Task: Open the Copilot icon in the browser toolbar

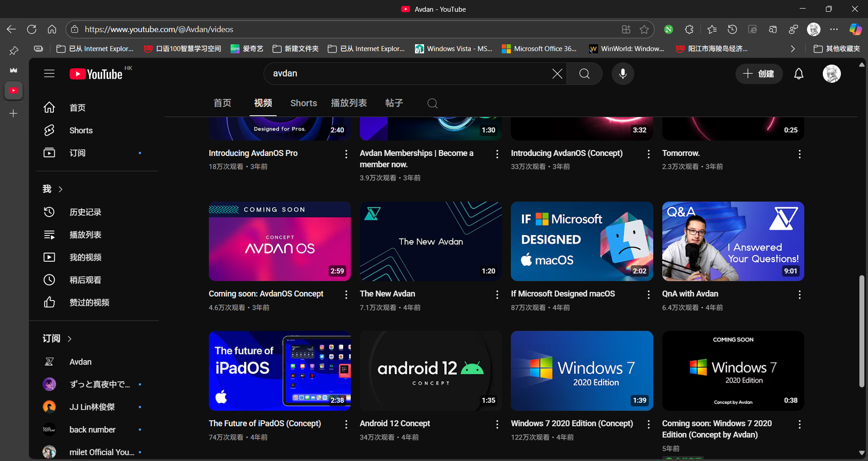Action: (x=855, y=29)
